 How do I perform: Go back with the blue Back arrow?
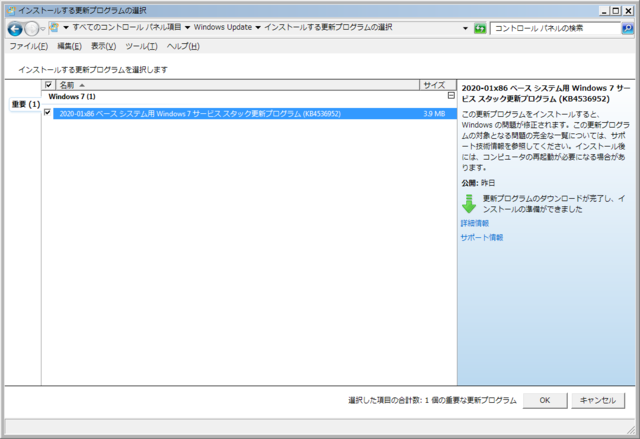tap(15, 29)
